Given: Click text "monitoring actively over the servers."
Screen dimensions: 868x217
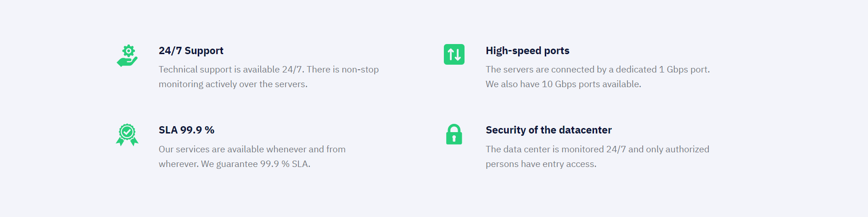Looking at the screenshot, I should coord(233,84).
